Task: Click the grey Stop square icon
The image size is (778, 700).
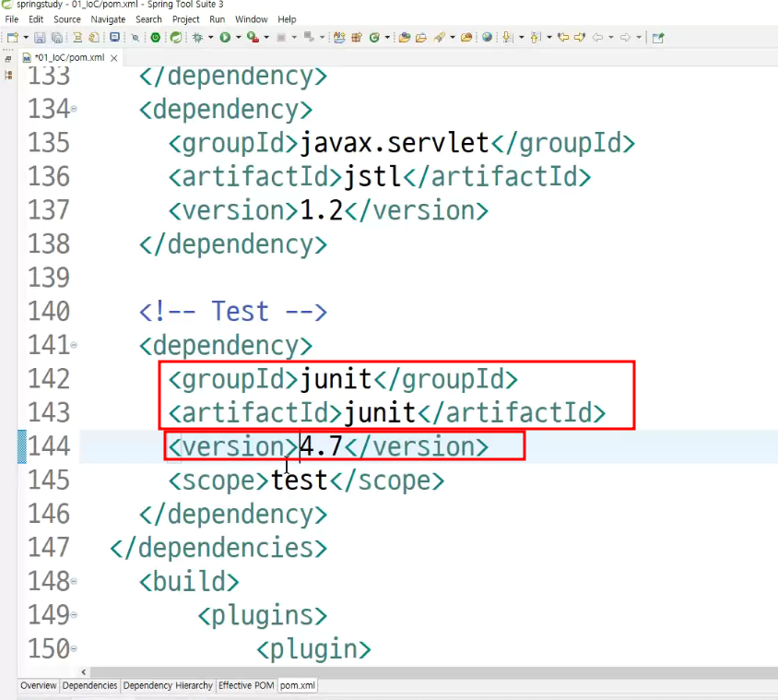Action: pos(281,38)
